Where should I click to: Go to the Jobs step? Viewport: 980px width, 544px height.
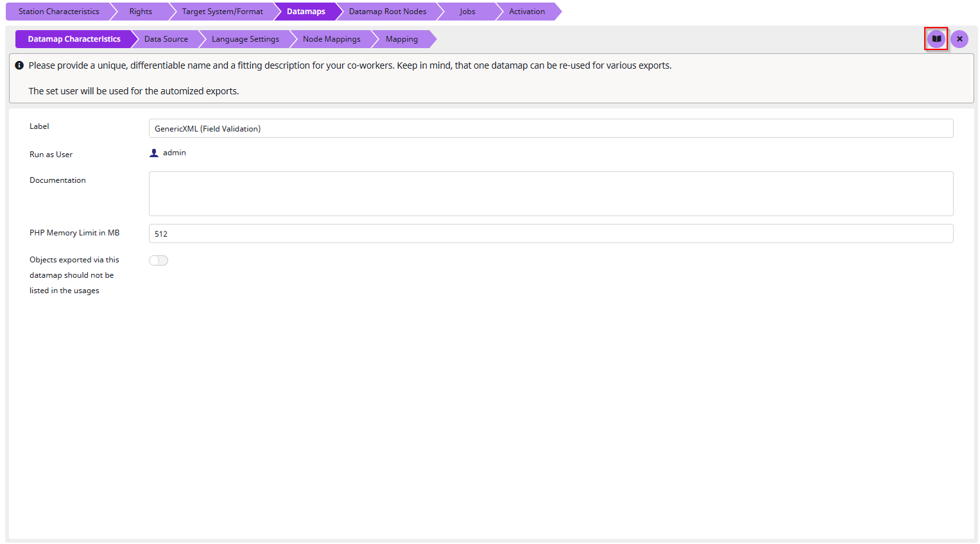467,12
